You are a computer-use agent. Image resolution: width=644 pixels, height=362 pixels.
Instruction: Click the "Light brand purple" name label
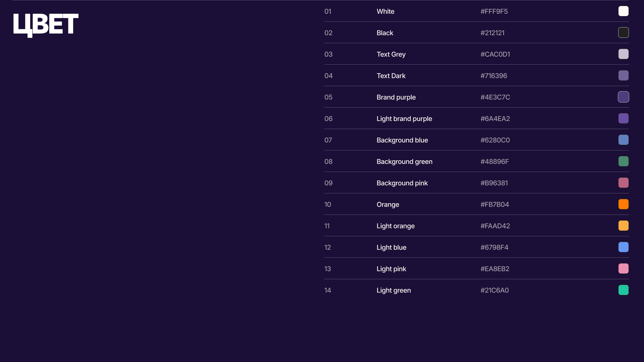404,119
